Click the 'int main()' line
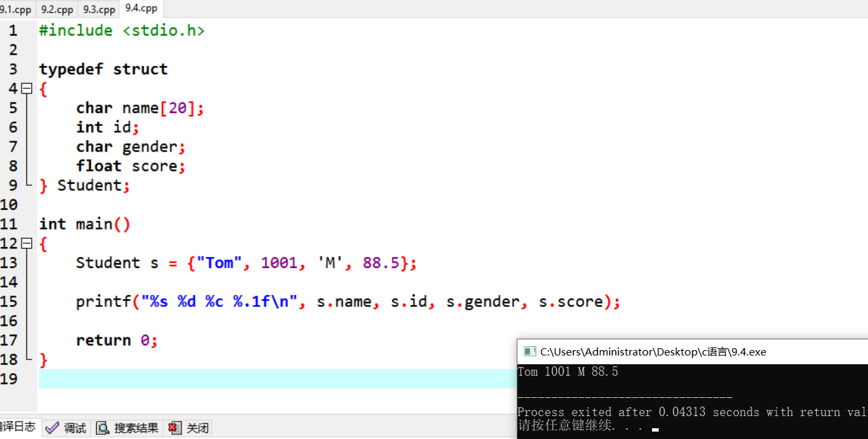Screen dimensions: 868x439 (x=85, y=224)
